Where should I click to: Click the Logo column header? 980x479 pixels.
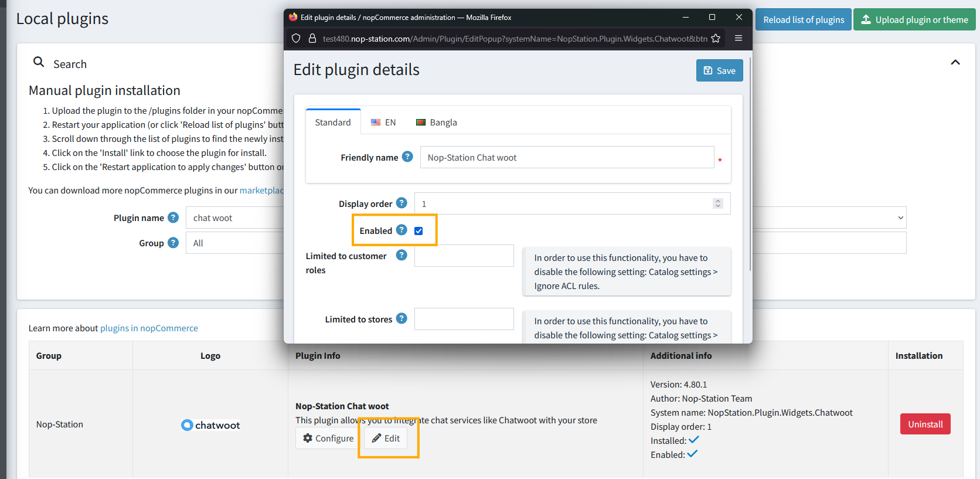tap(210, 356)
